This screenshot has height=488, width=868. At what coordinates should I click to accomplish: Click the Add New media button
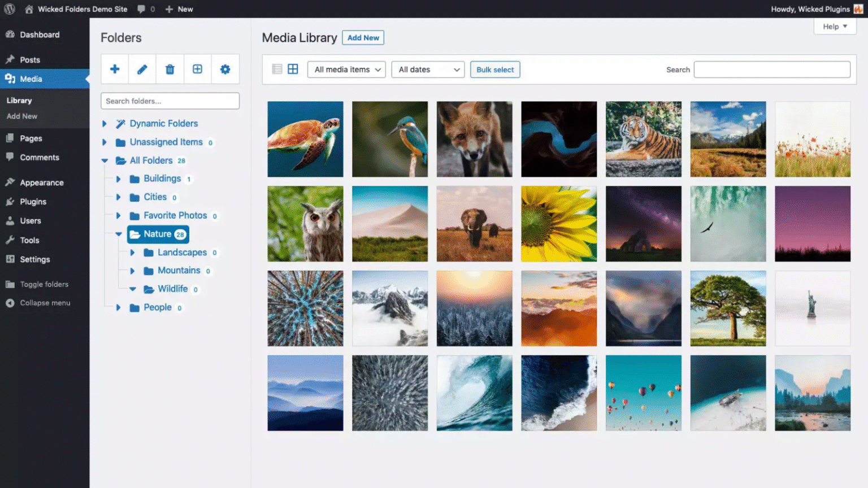coord(363,38)
